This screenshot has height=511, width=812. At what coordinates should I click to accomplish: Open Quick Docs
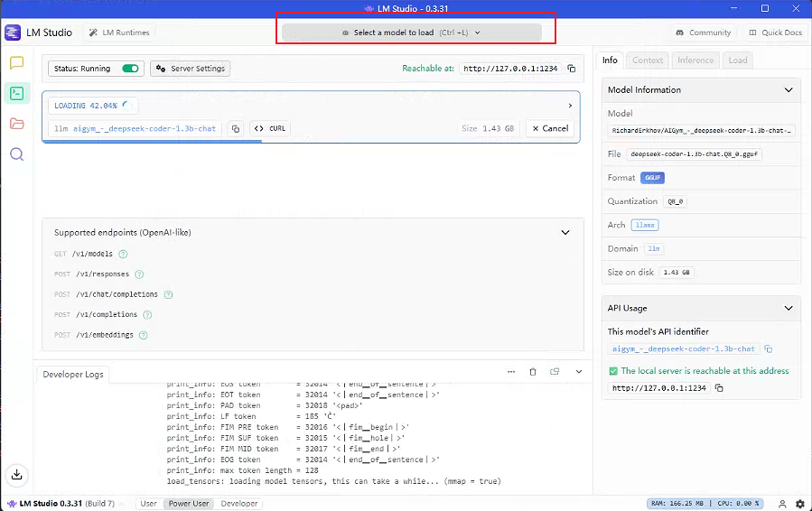tap(776, 33)
